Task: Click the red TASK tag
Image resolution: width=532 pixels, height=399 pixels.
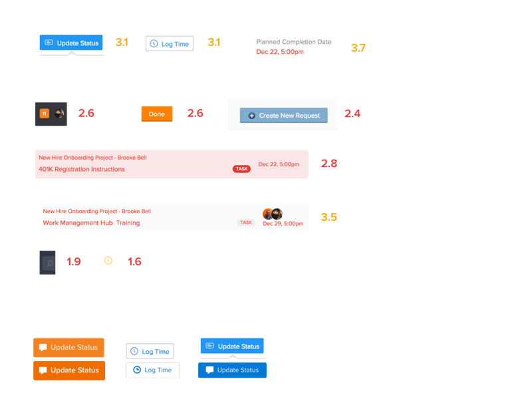Action: (x=241, y=169)
